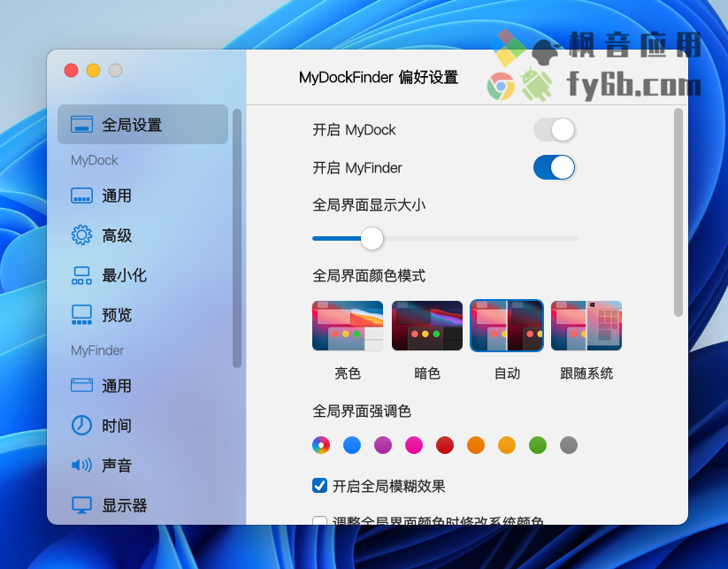Choose the 跟随系统 theme thumbnail
The image size is (728, 569).
pyautogui.click(x=586, y=326)
